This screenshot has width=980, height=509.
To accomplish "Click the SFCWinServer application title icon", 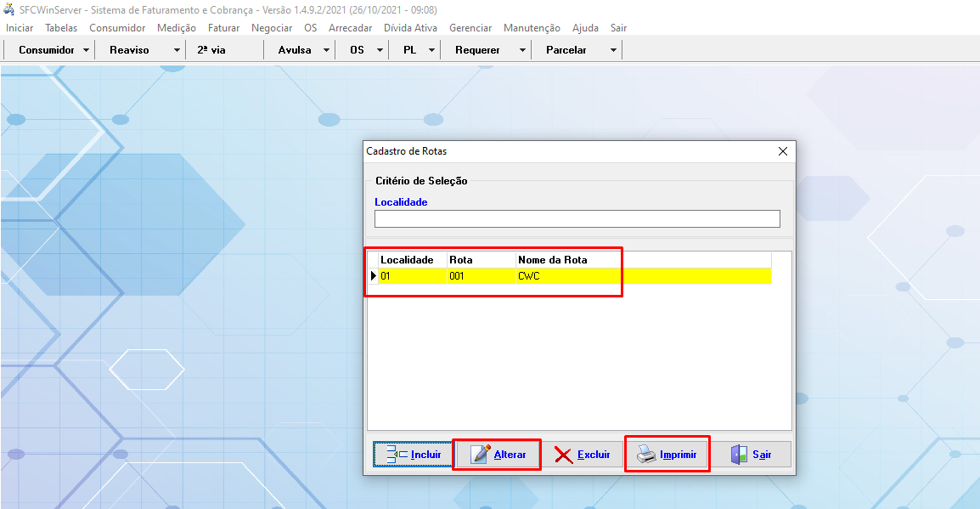I will [x=9, y=10].
